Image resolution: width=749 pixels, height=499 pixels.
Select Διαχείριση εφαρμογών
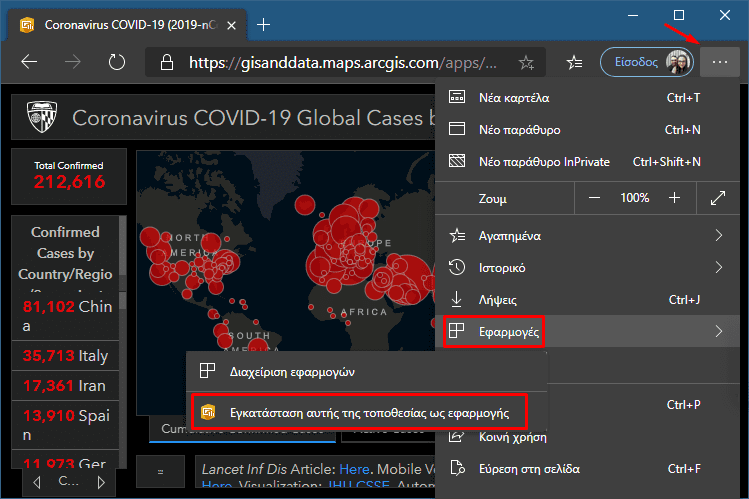pos(366,372)
